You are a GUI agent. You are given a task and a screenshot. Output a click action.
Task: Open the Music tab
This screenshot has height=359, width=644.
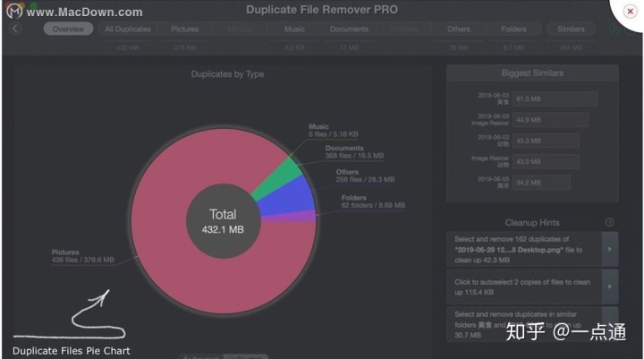point(294,30)
